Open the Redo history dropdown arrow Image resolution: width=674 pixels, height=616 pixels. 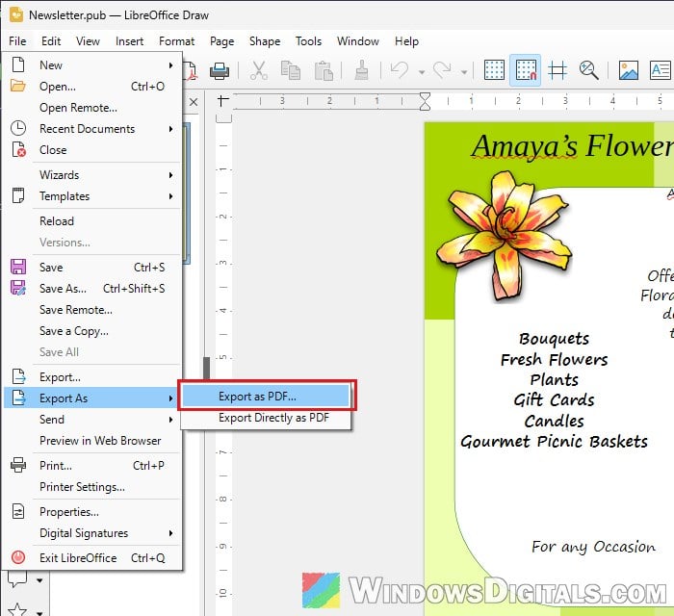tap(464, 72)
